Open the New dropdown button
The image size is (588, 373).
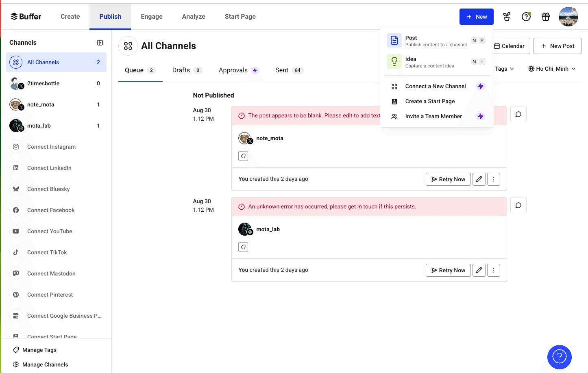point(477,17)
